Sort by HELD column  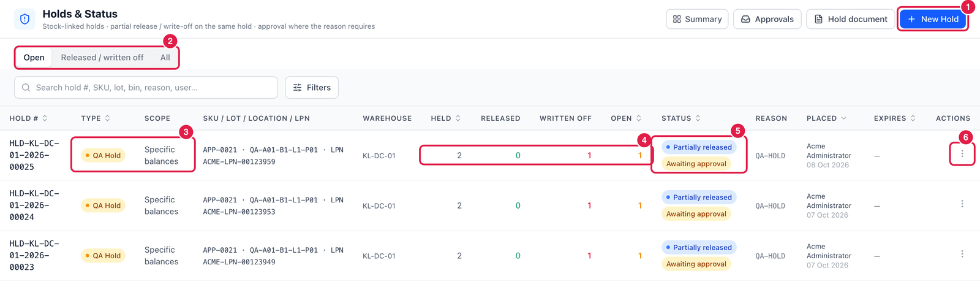coord(445,118)
